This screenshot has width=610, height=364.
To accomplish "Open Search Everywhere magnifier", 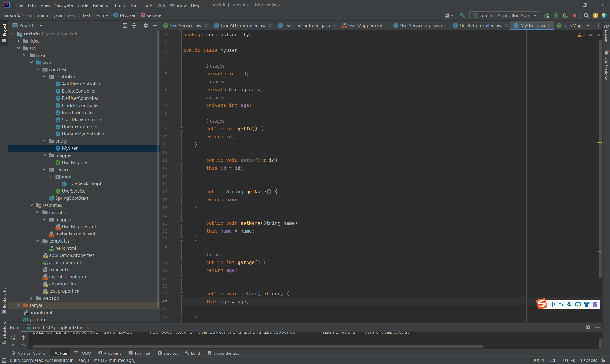I will 586,15.
